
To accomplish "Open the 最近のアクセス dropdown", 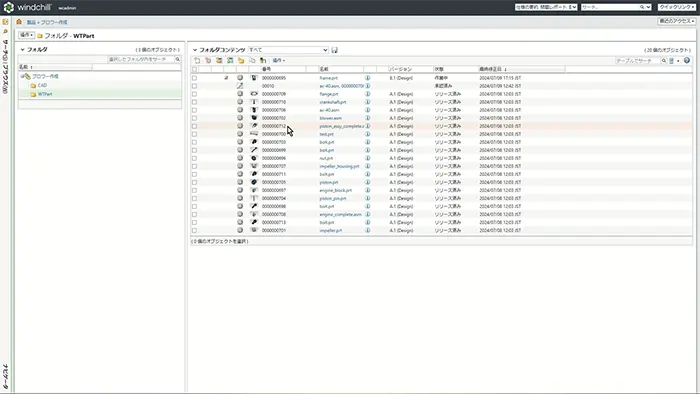I will (x=677, y=21).
